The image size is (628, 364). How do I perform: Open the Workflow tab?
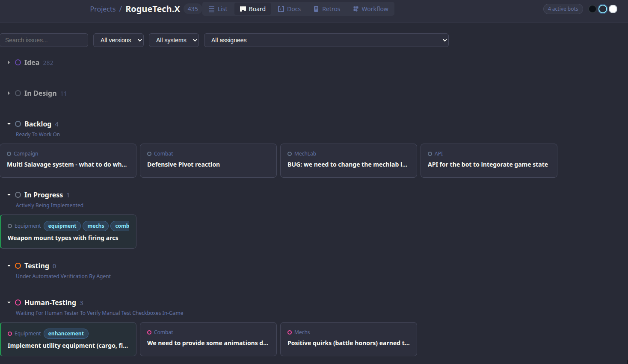(x=370, y=9)
